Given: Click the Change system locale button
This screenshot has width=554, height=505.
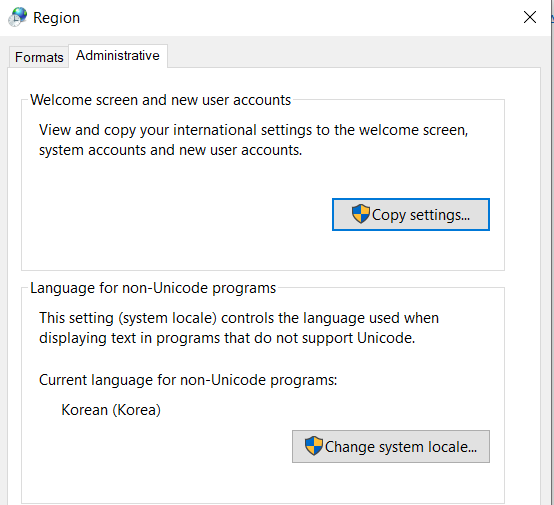Looking at the screenshot, I should click(x=391, y=446).
